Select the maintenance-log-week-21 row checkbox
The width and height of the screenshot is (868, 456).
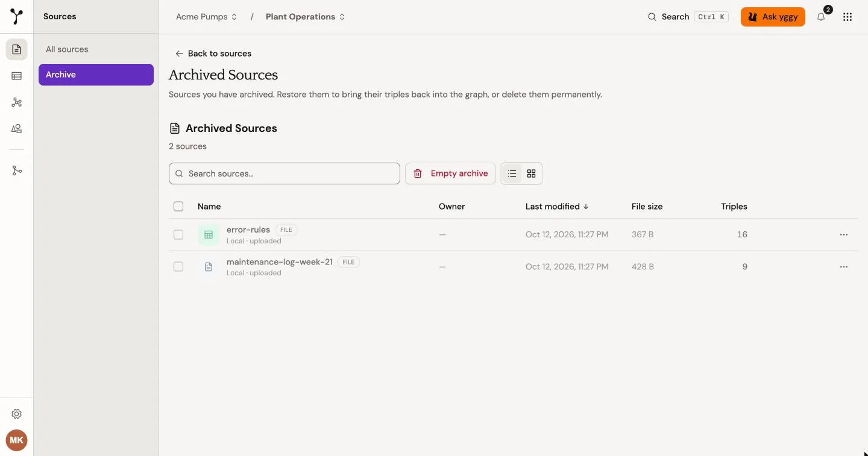pyautogui.click(x=178, y=267)
